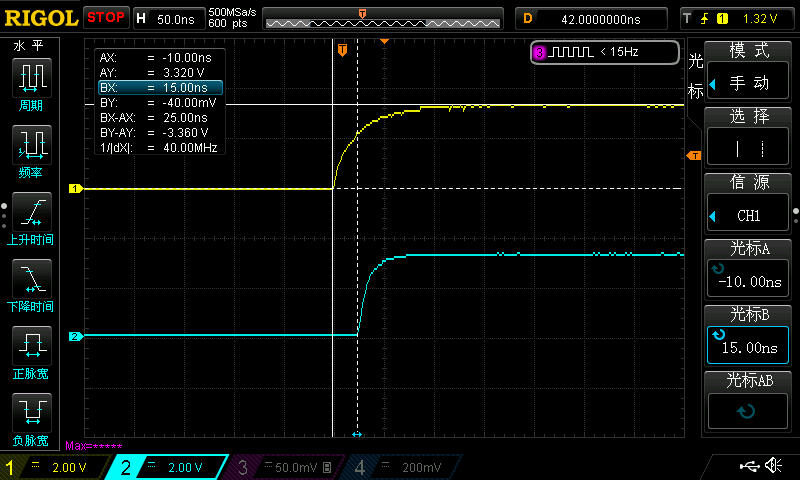Click the Select (选择) cursor line button
Screen dimensions: 800x480
tap(747, 148)
